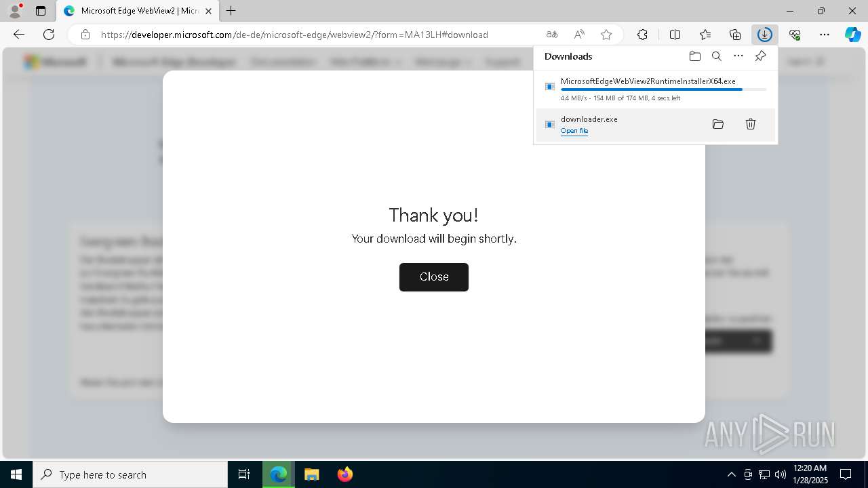Open downloads folder from panel header
Image resolution: width=868 pixels, height=488 pixels.
(x=695, y=56)
